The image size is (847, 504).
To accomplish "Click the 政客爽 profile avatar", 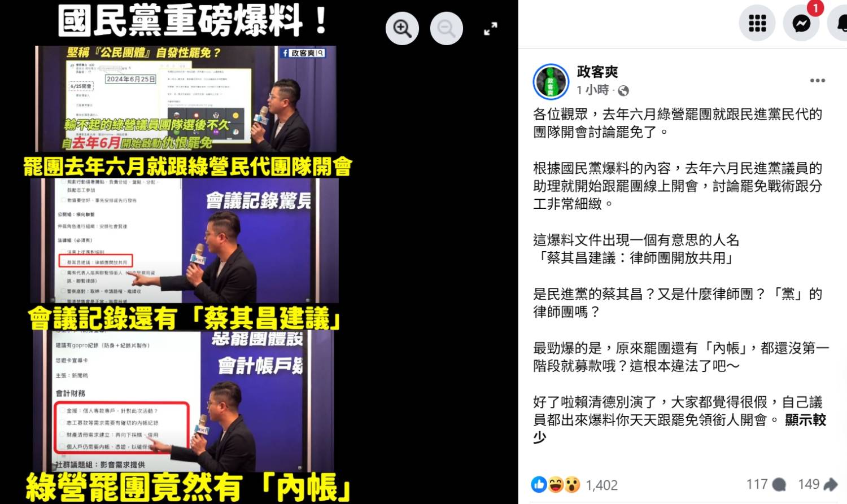I will tap(551, 81).
